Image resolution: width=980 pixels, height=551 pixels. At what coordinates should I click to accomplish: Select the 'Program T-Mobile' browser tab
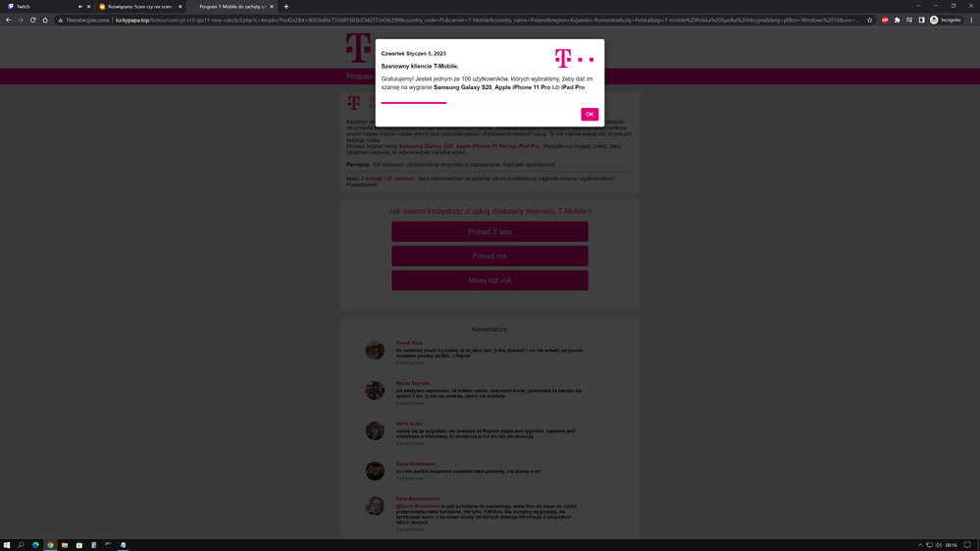232,6
